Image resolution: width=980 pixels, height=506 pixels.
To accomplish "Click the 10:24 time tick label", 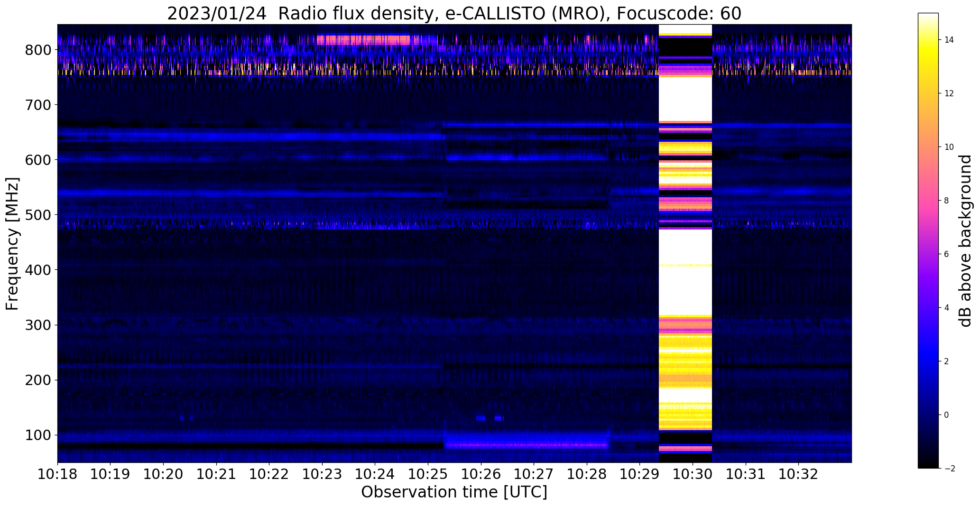I will click(375, 474).
